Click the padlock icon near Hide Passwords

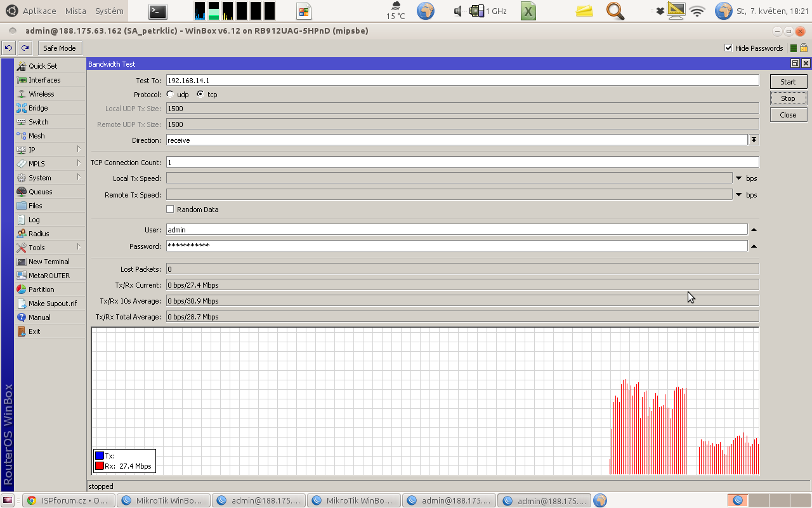point(804,48)
